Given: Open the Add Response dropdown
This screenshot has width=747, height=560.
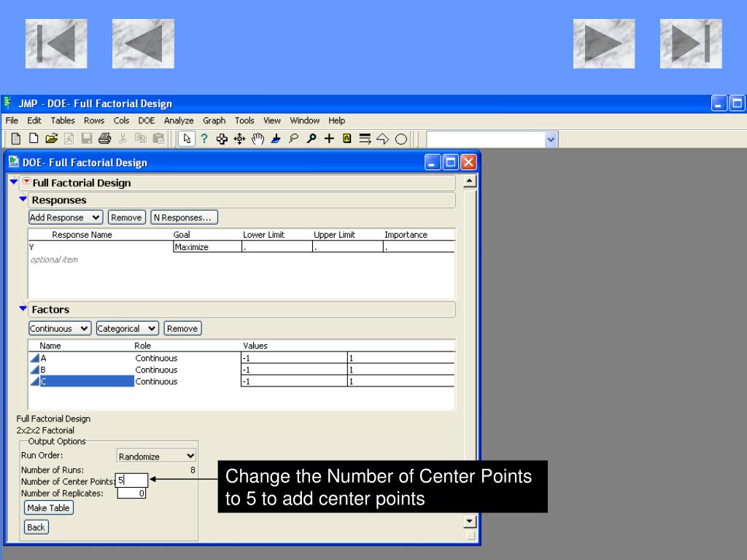Looking at the screenshot, I should pyautogui.click(x=66, y=217).
